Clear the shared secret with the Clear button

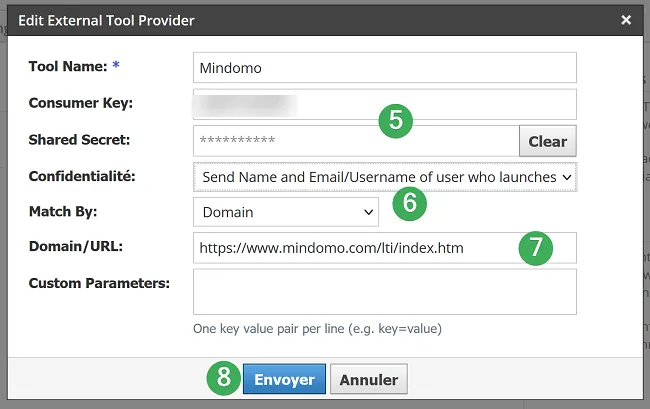point(548,141)
